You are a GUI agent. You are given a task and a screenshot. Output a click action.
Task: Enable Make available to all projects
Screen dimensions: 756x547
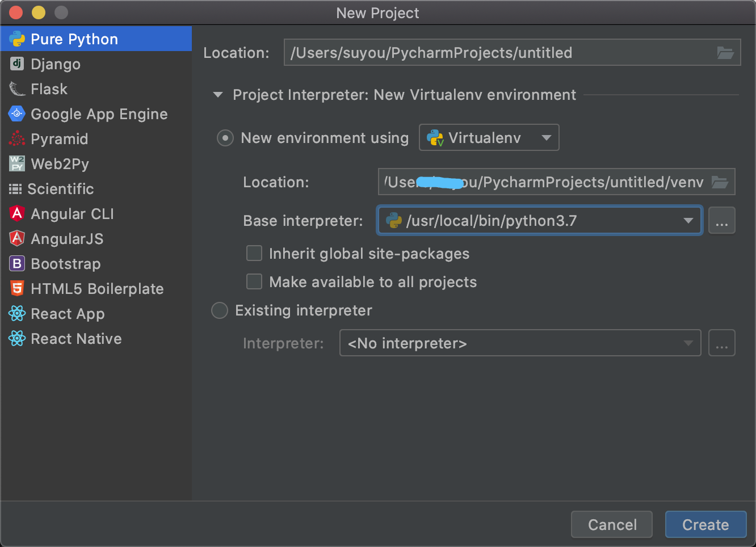pos(254,281)
